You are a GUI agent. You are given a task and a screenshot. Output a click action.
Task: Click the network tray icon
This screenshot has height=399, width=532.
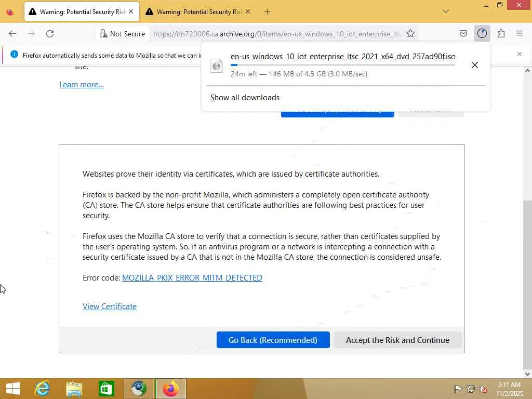click(x=470, y=389)
